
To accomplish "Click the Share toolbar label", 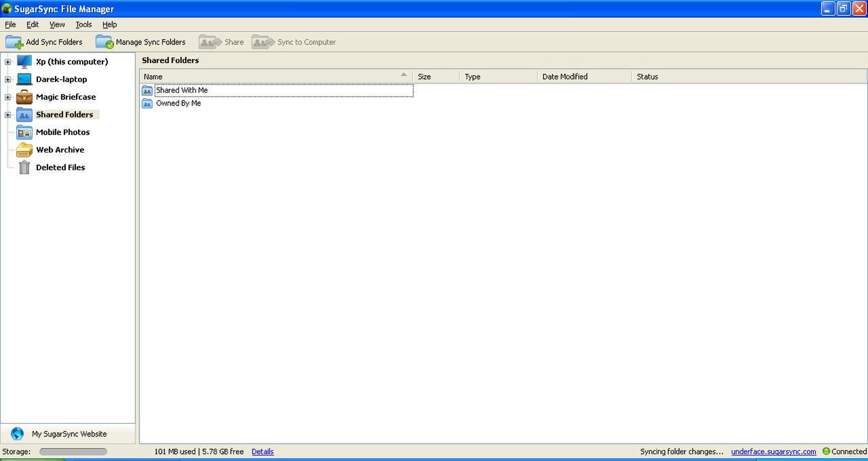I will coord(234,42).
